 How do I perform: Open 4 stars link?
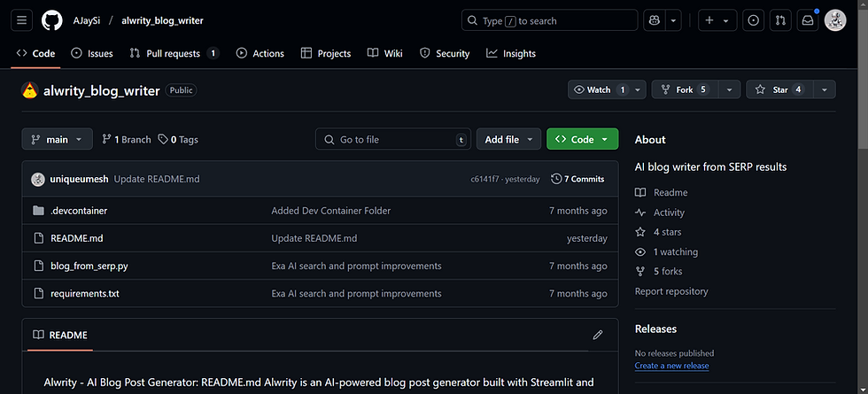point(658,232)
